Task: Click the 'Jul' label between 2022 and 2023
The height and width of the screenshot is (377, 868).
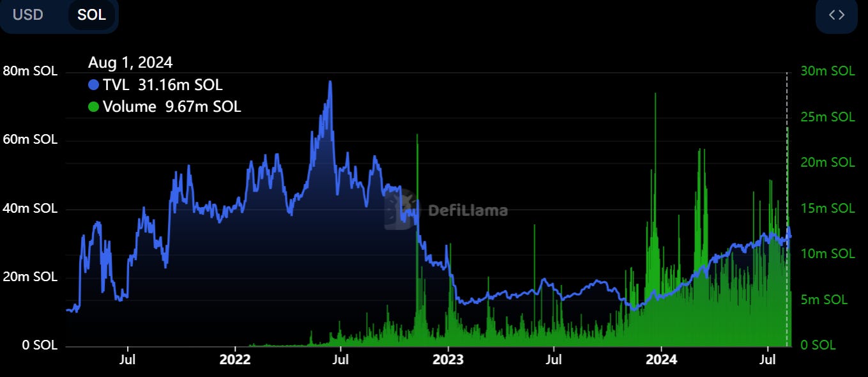Action: coord(340,359)
